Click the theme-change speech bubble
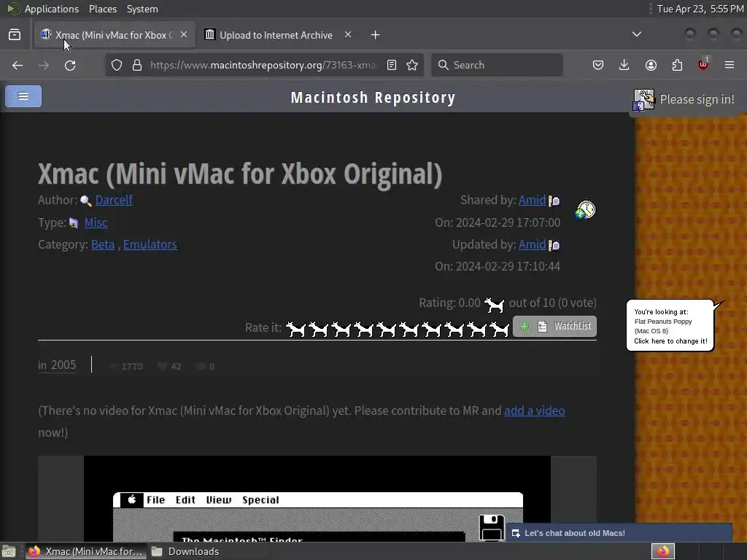Image resolution: width=747 pixels, height=560 pixels. (x=670, y=326)
